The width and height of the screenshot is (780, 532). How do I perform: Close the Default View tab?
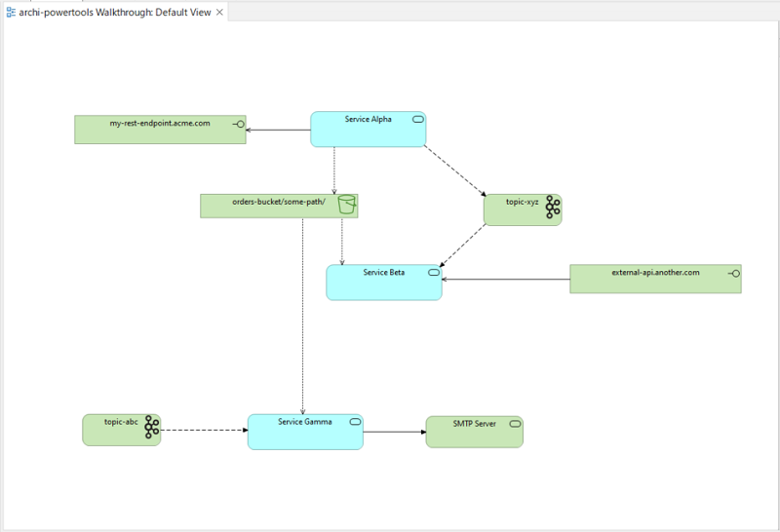click(x=219, y=12)
